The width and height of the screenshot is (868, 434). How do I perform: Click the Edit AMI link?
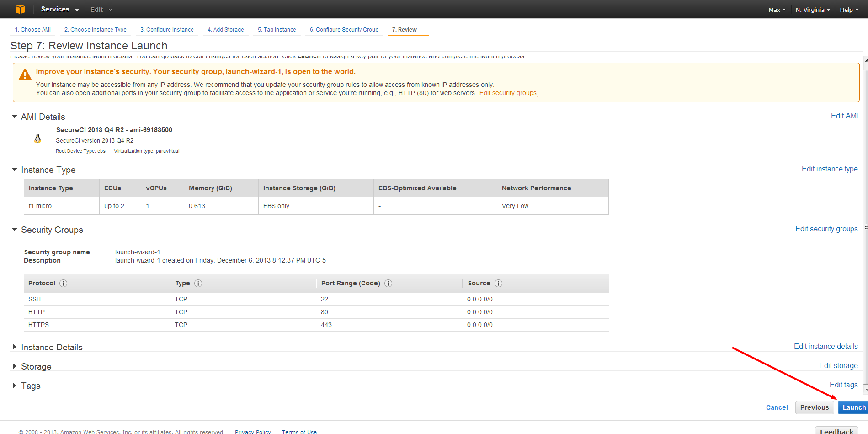click(x=844, y=116)
